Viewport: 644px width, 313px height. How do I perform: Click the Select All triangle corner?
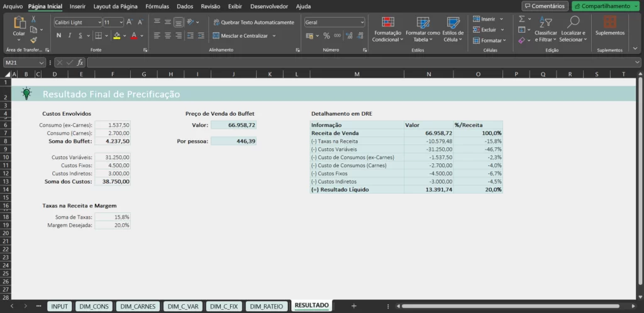click(8, 74)
